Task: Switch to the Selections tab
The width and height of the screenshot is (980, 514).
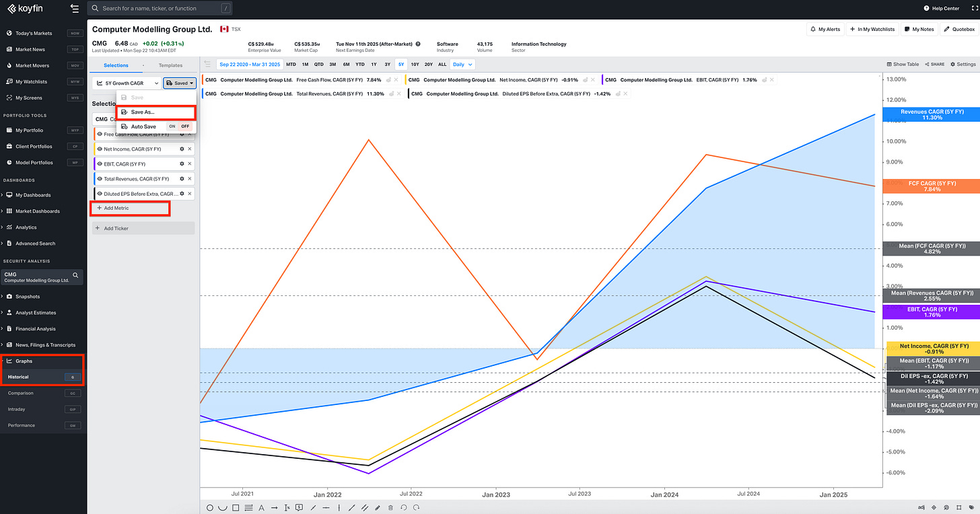Action: [116, 65]
